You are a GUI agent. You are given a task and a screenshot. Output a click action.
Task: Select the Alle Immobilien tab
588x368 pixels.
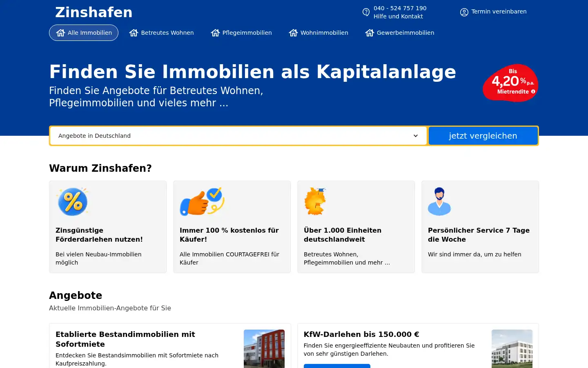(84, 33)
